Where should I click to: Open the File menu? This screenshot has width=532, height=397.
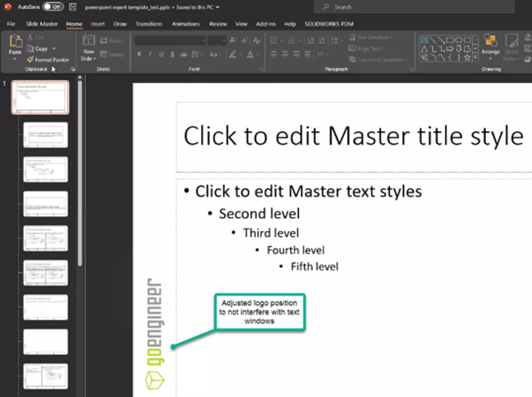pos(11,24)
